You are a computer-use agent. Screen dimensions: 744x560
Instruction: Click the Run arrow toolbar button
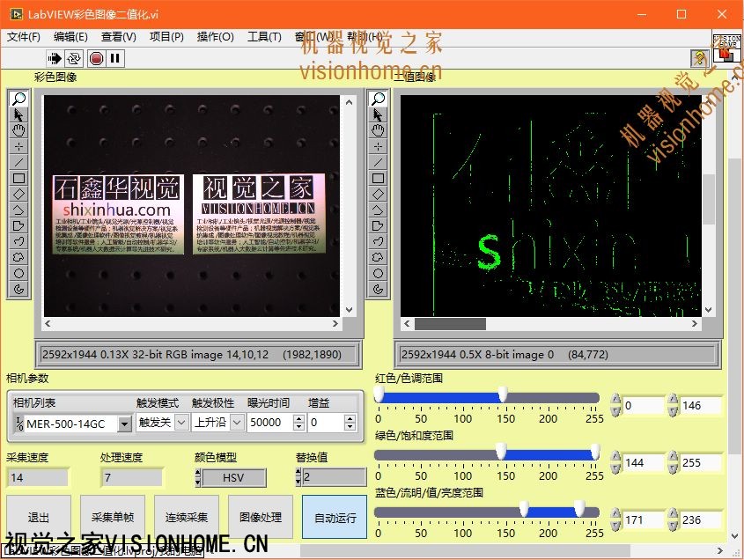(54, 58)
